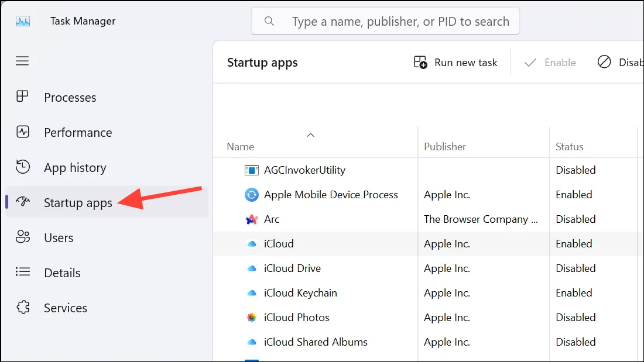The width and height of the screenshot is (644, 362).
Task: Select the iCloud app name
Action: (279, 244)
